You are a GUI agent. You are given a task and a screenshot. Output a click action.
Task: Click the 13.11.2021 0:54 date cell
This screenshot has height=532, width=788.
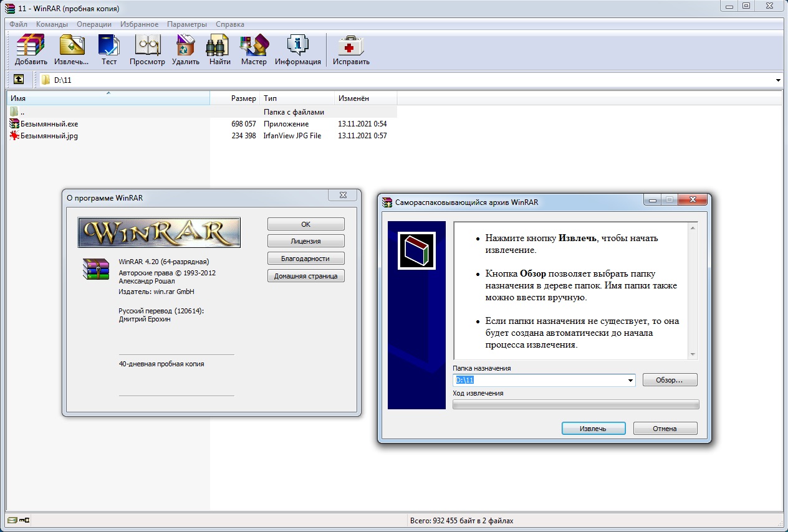pos(362,124)
